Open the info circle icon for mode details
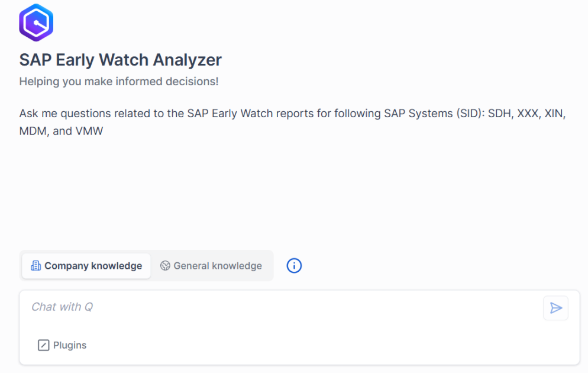Image resolution: width=588 pixels, height=373 pixels. point(294,266)
